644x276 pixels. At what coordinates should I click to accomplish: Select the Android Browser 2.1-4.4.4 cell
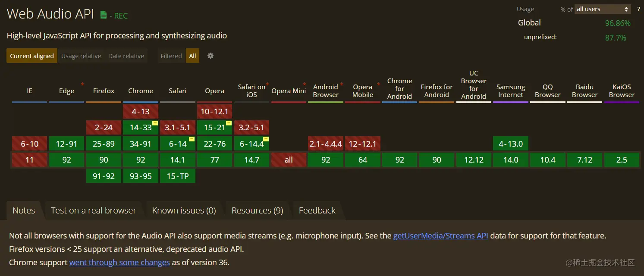point(326,144)
